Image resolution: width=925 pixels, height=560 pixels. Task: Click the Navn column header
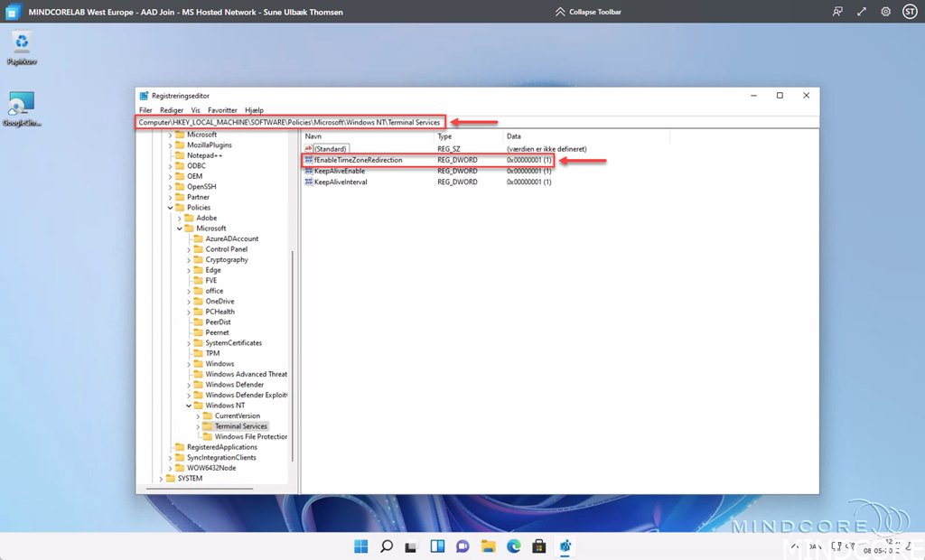pyautogui.click(x=313, y=136)
